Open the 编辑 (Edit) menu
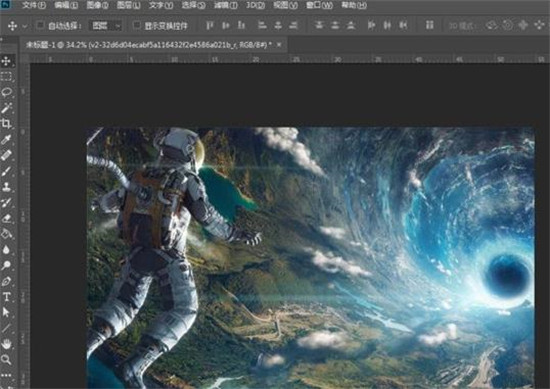550x389 pixels. (x=66, y=5)
